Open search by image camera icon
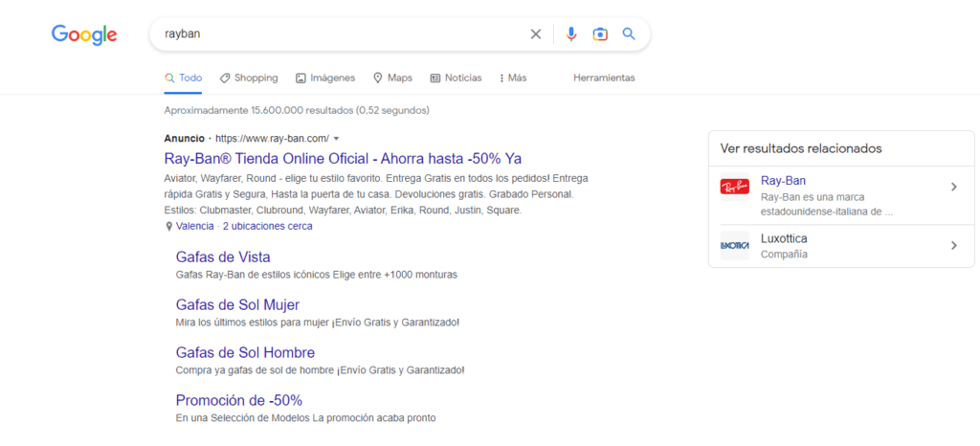This screenshot has height=446, width=980. point(600,34)
